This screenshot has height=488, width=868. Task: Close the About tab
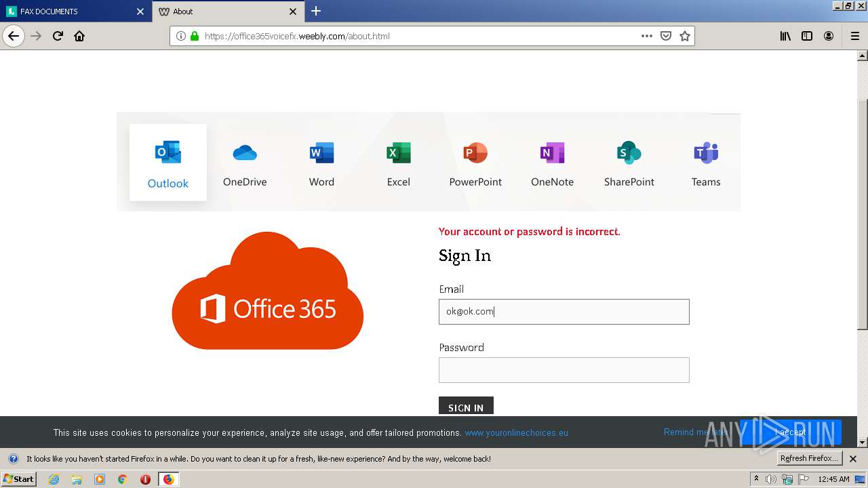click(293, 12)
